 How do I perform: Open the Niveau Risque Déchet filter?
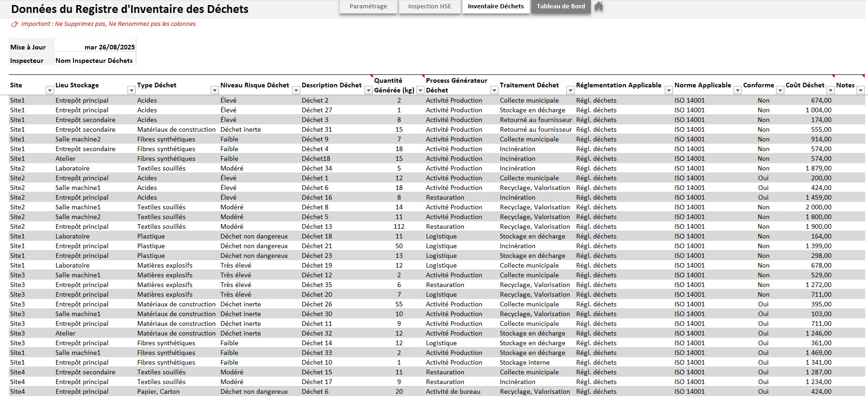pos(296,91)
